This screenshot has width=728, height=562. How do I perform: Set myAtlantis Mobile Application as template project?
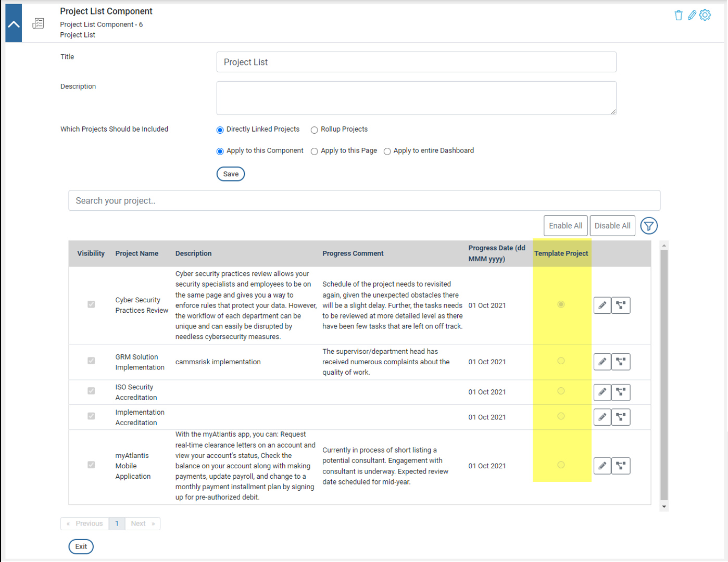click(561, 465)
